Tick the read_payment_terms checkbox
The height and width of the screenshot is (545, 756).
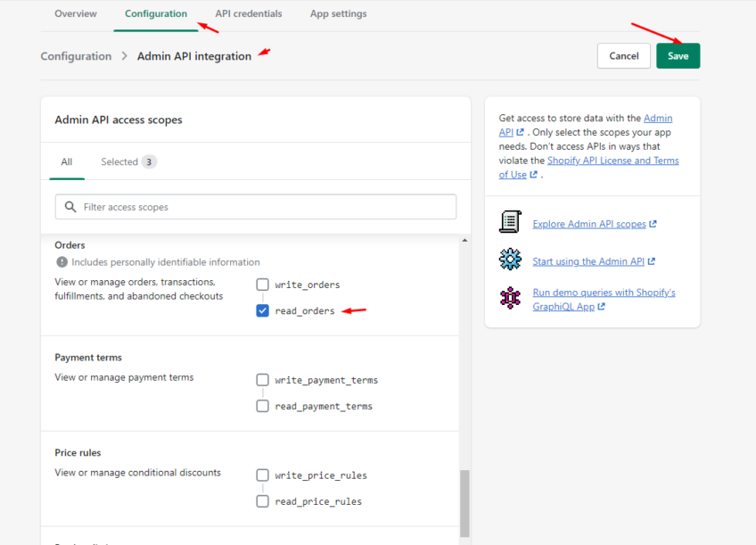click(x=262, y=406)
